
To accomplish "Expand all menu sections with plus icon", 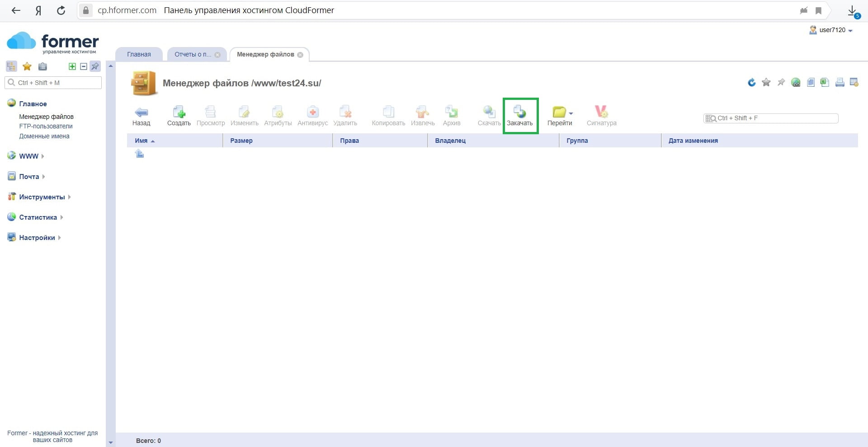I will click(72, 67).
